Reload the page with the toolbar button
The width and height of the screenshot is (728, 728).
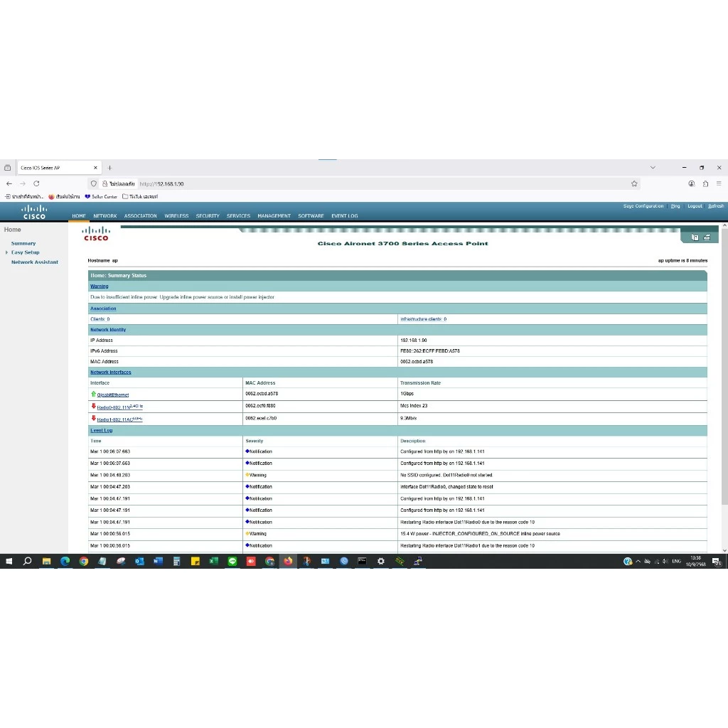pyautogui.click(x=36, y=184)
